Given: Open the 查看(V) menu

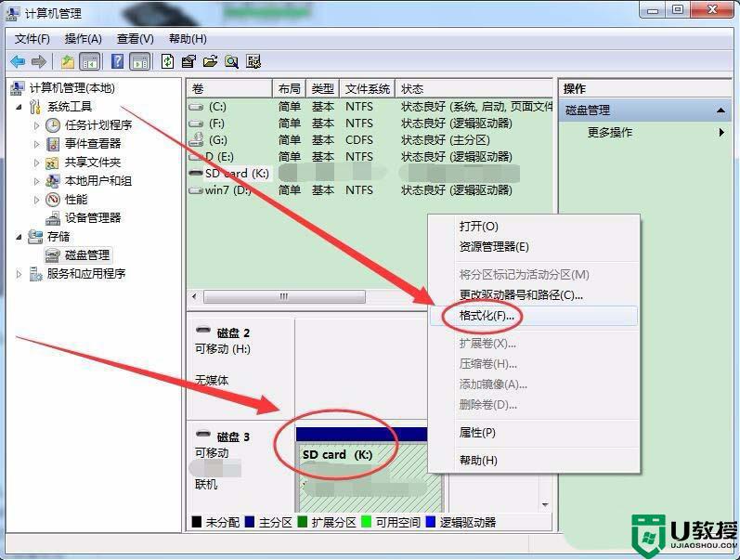Looking at the screenshot, I should (135, 39).
